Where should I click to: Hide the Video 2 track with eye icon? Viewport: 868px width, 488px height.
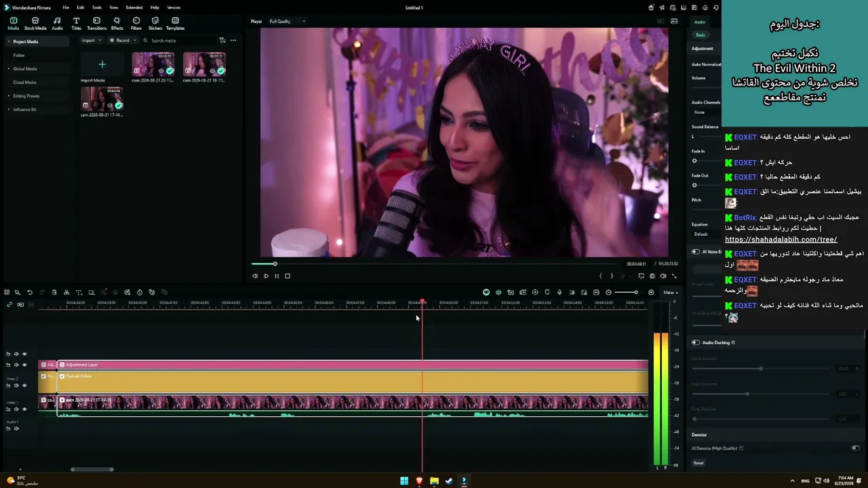(24, 385)
